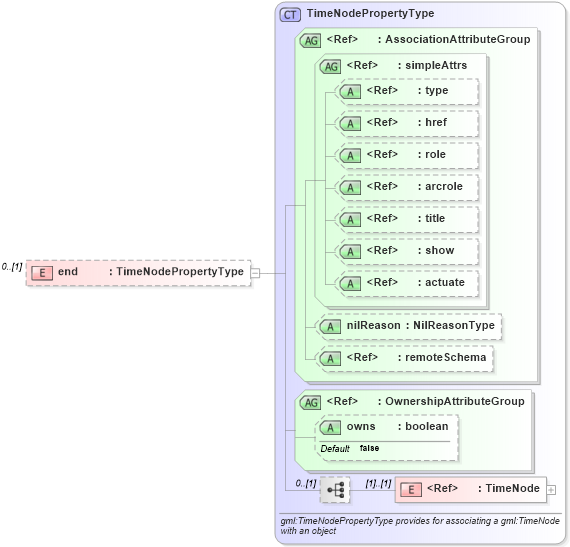Click the A icon of type attribute
Image resolution: width=570 pixels, height=547 pixels.
350,92
